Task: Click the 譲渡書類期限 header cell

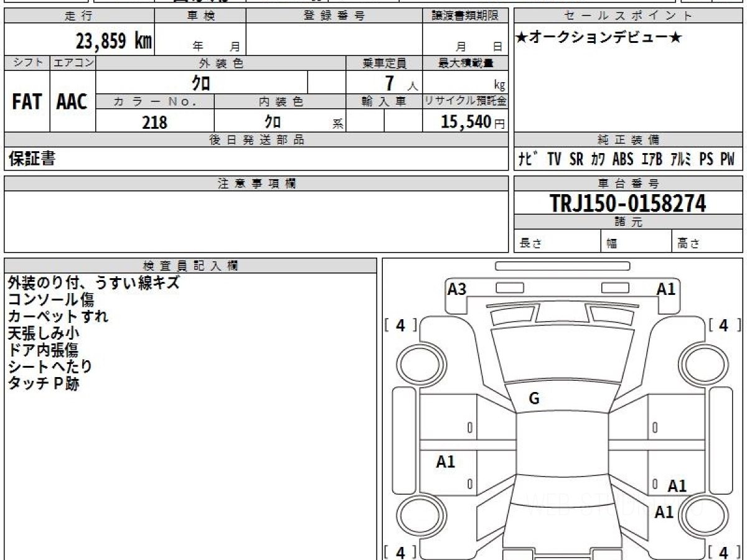Action: 466,16
